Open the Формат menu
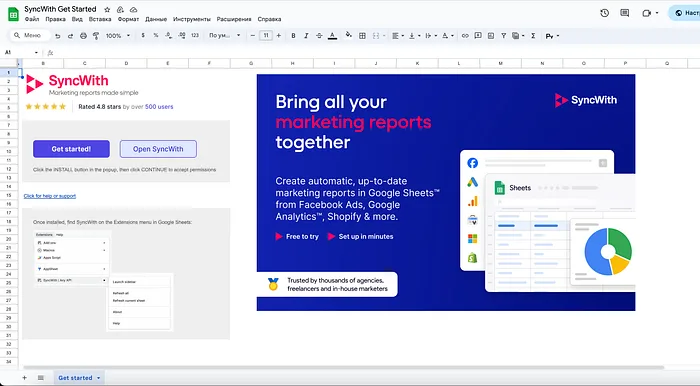 pos(128,19)
